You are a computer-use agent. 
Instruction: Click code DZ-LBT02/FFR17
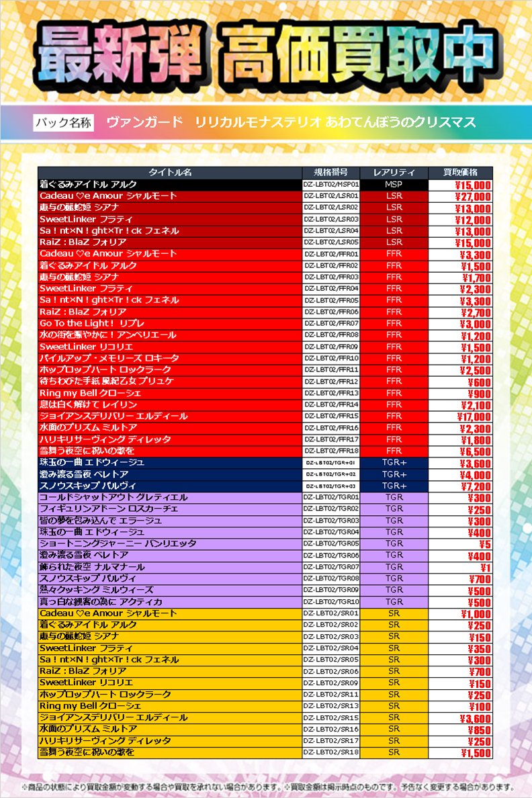pyautogui.click(x=331, y=439)
